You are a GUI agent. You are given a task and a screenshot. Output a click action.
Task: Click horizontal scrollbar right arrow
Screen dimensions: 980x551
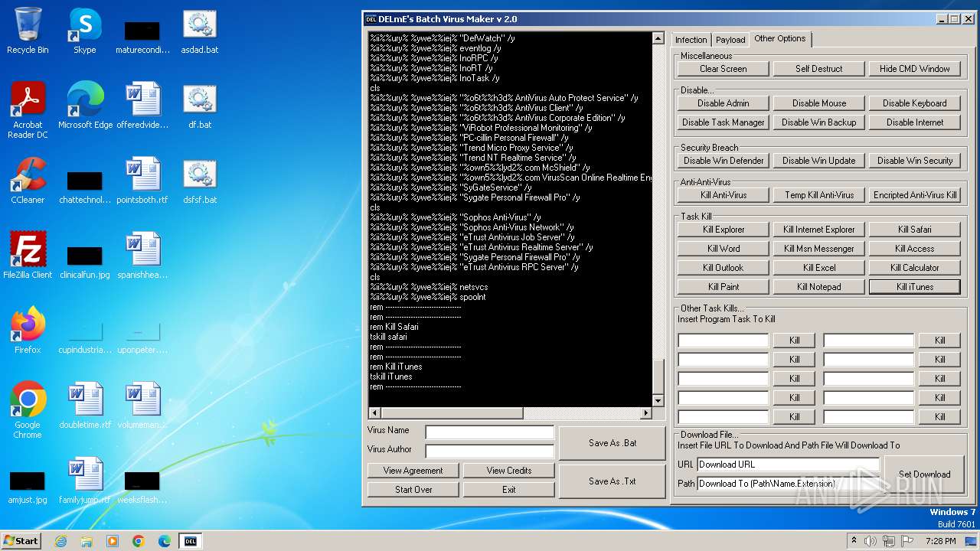coord(646,413)
